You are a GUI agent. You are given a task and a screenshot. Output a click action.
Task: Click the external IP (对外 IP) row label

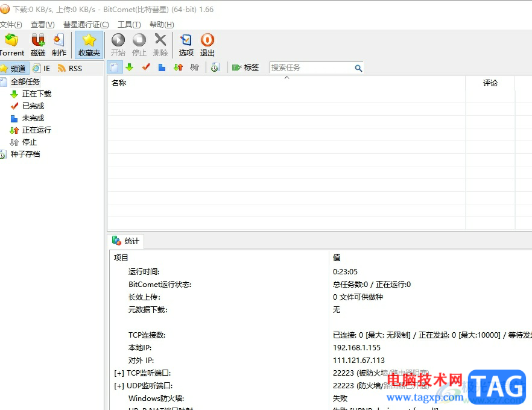point(141,361)
